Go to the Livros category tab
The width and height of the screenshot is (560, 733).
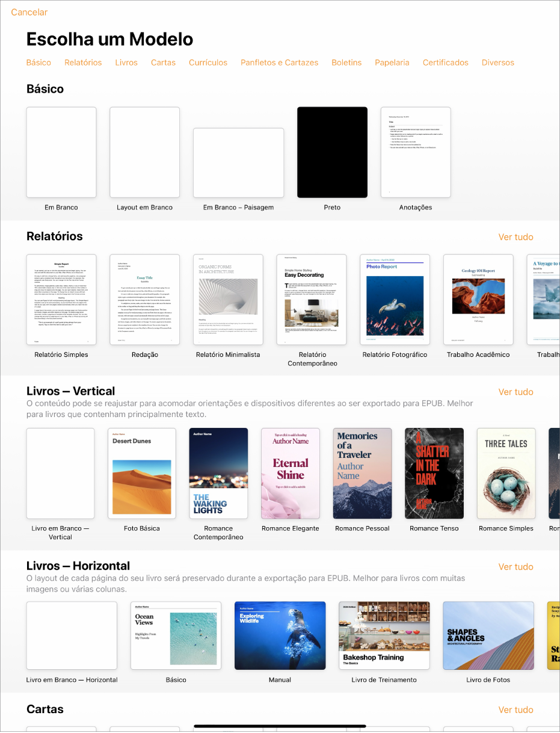tap(126, 63)
